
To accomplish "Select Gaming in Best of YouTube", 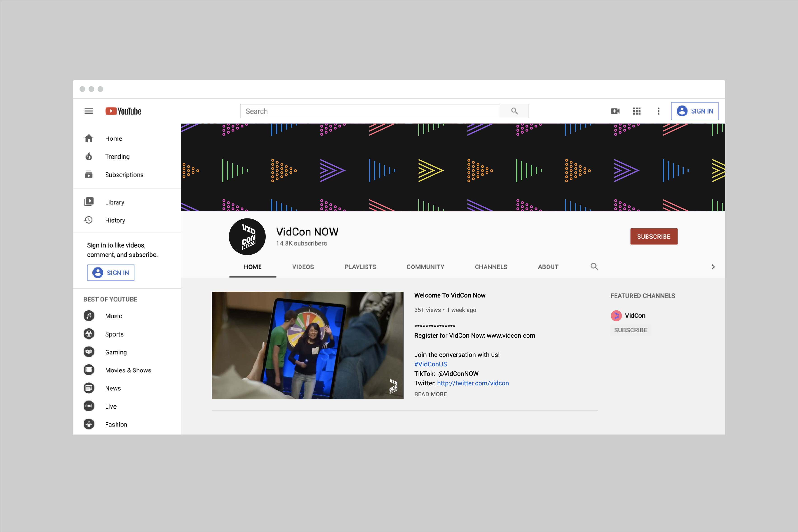I will (x=116, y=352).
